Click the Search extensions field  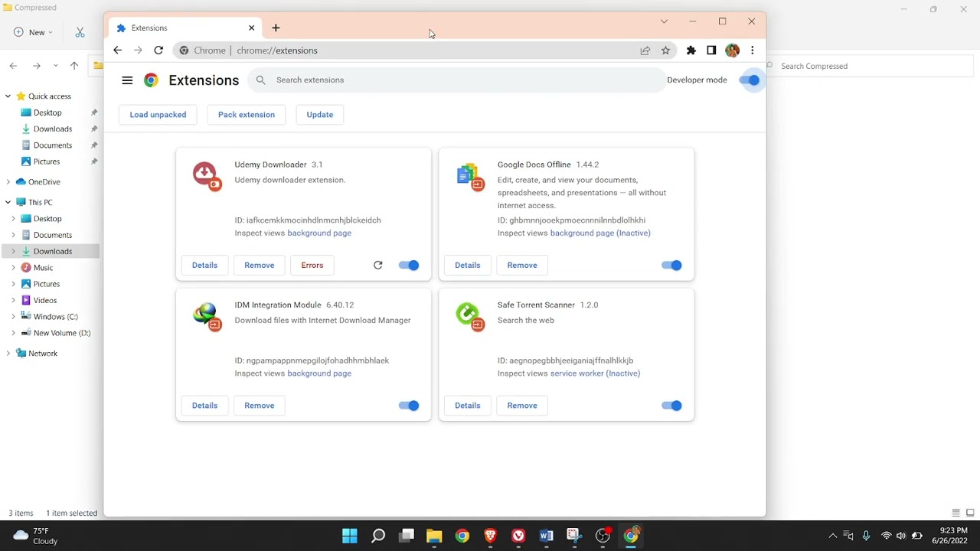[456, 80]
